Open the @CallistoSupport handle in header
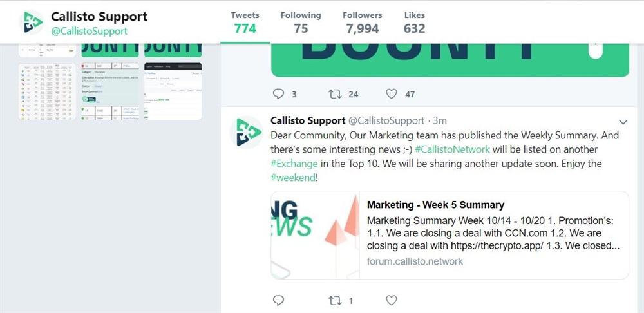The height and width of the screenshot is (313, 644). [x=89, y=31]
